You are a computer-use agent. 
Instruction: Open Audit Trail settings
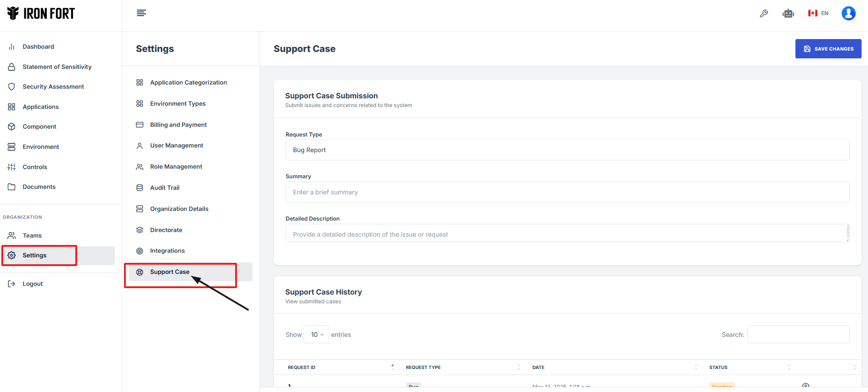coord(164,188)
